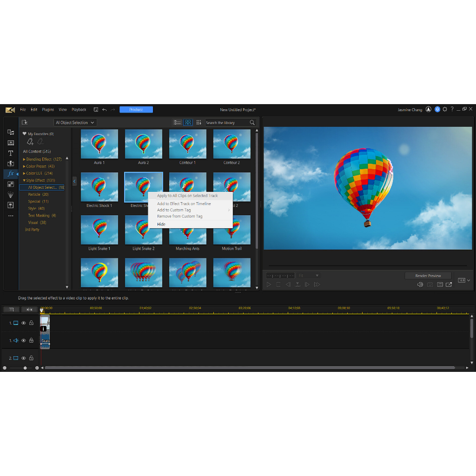Open preferences gear icon in title bar

coord(445,109)
